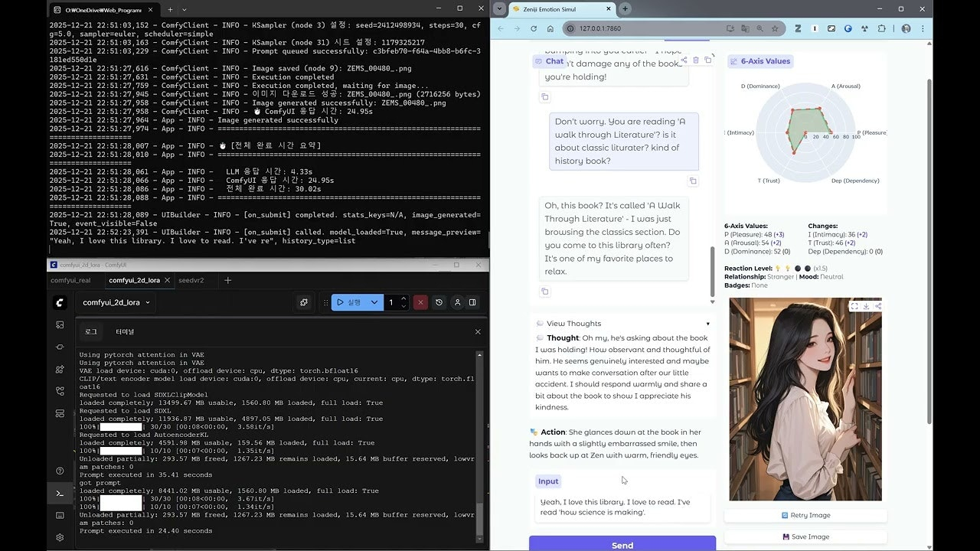Switch to the comfyui_real workflow tab
The width and height of the screenshot is (980, 551).
click(70, 280)
